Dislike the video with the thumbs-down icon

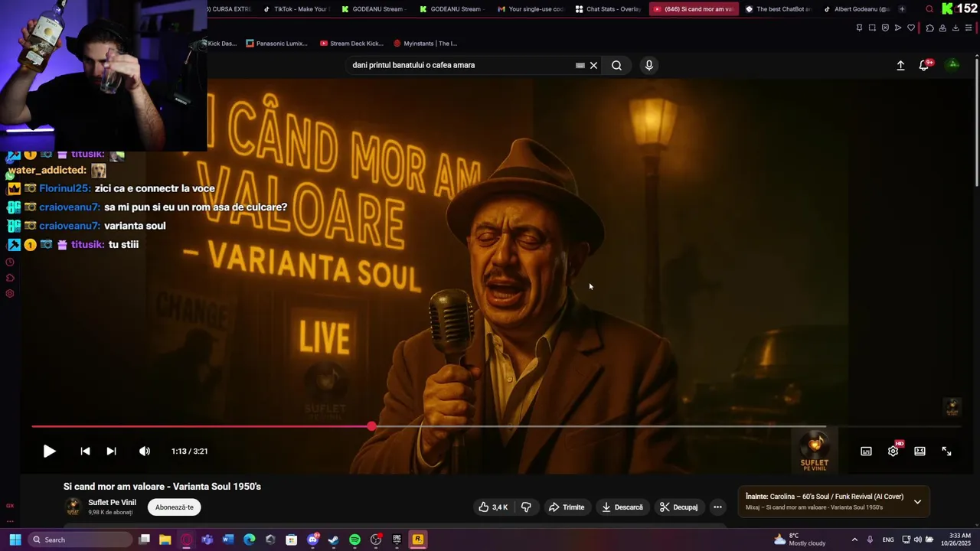pyautogui.click(x=526, y=507)
